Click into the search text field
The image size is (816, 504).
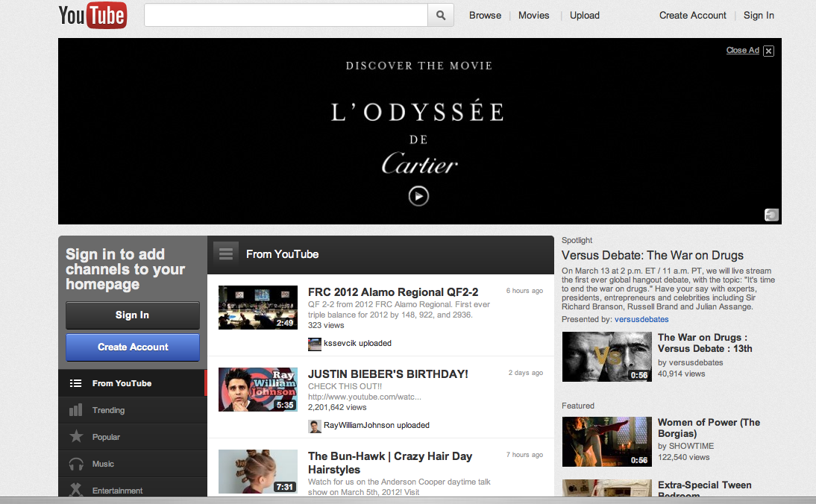pos(286,16)
